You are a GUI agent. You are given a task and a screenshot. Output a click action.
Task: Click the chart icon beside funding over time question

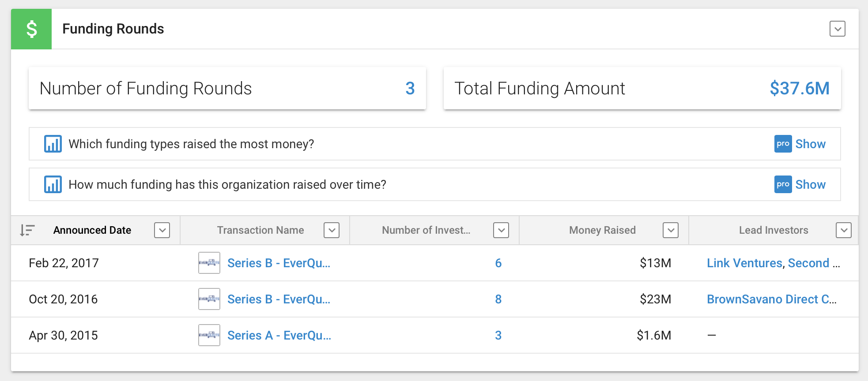[53, 184]
